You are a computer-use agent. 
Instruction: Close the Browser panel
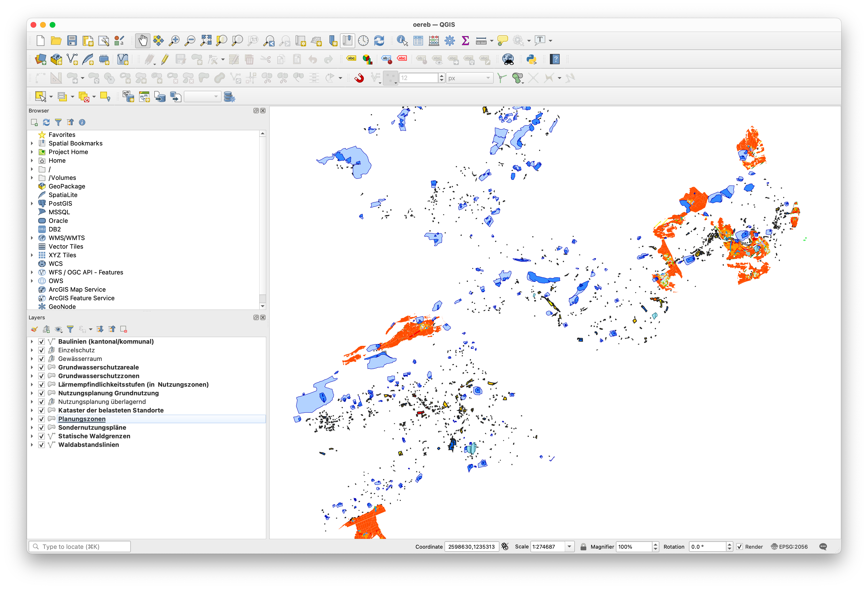point(263,111)
